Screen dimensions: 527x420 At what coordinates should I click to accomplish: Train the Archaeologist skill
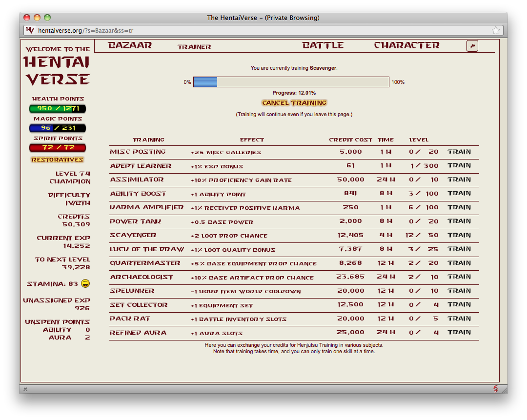click(459, 277)
